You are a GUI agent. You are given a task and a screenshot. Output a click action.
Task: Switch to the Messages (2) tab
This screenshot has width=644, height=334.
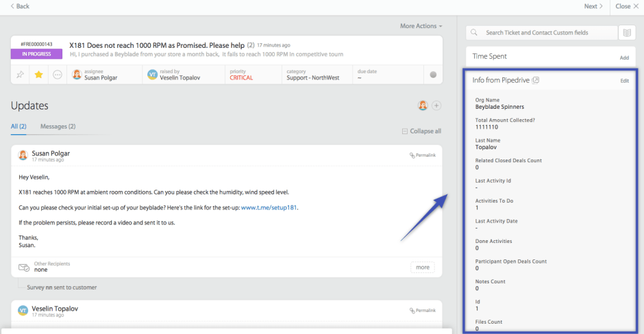(x=58, y=127)
